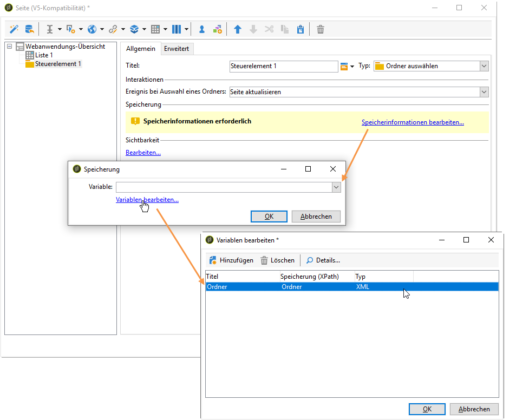Open dropdown arrow next to columns icon
Screen dimensions: 516x420
[x=186, y=29]
